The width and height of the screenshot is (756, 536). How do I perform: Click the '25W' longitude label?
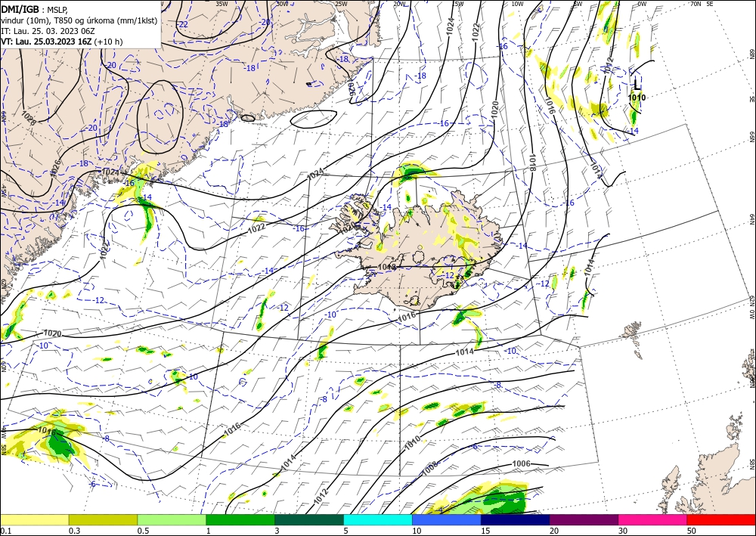coord(341,3)
